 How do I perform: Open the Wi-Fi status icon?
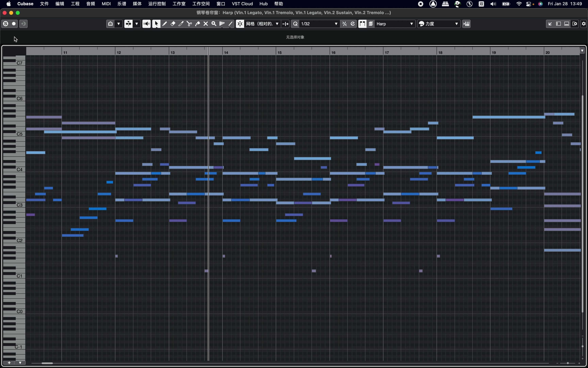click(519, 4)
